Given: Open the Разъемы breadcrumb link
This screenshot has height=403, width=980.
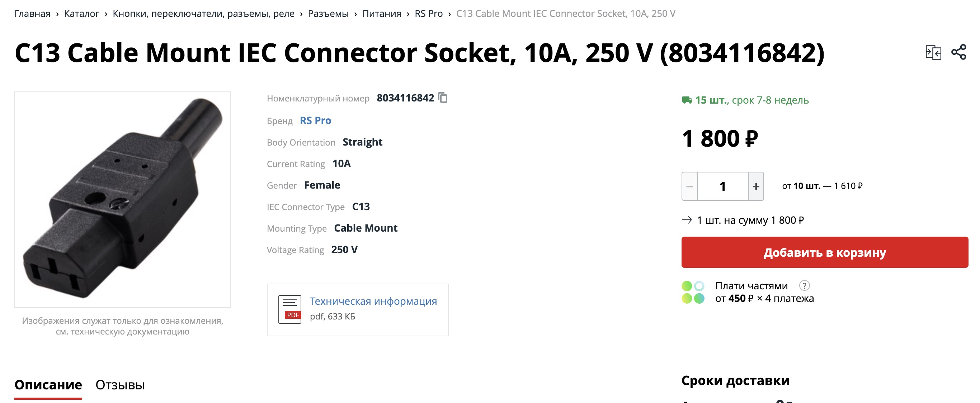Looking at the screenshot, I should pyautogui.click(x=328, y=14).
